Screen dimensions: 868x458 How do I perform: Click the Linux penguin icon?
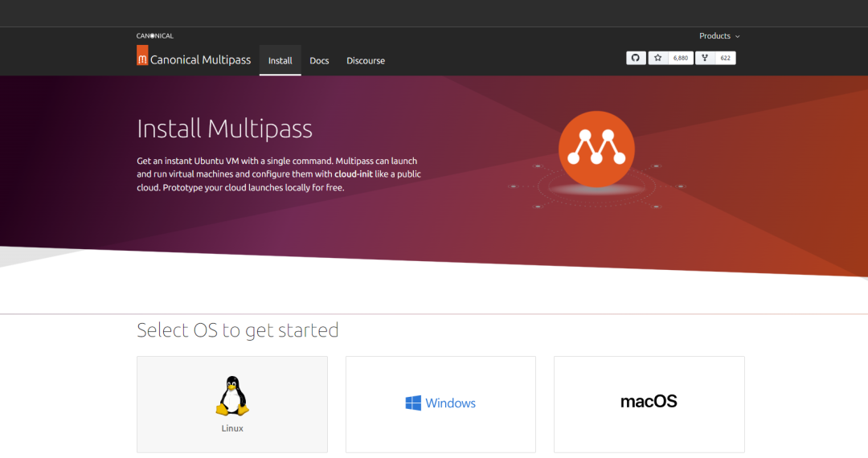[x=232, y=396]
